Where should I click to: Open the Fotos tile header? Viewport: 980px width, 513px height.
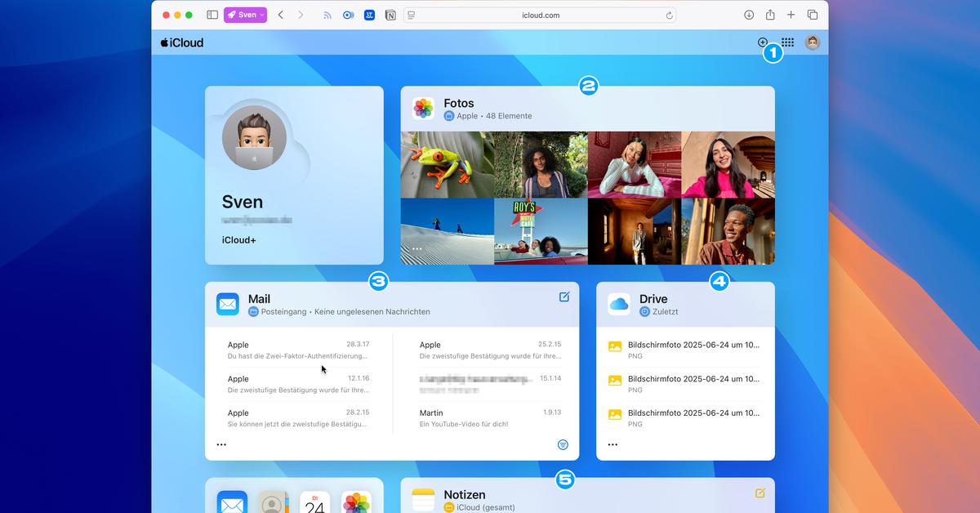click(587, 109)
